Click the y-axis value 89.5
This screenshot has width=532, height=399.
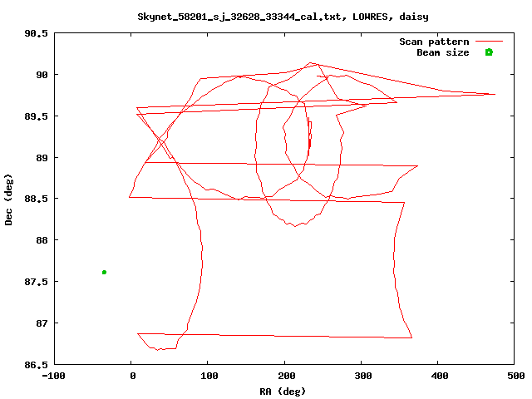[36, 116]
